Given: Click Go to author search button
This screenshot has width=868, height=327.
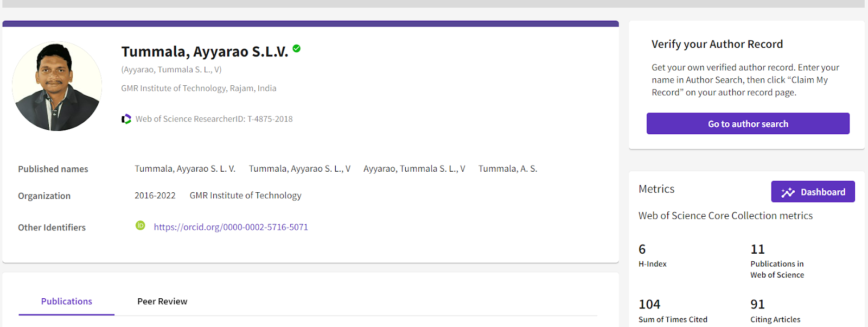Looking at the screenshot, I should pos(748,124).
